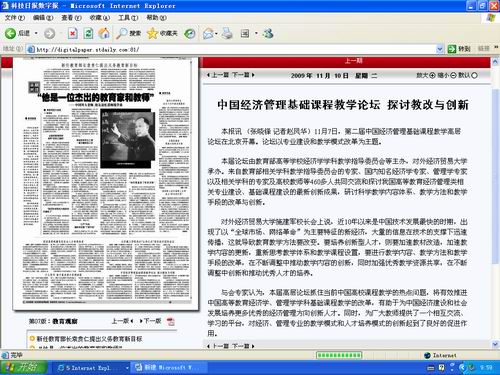The image size is (500, 375).
Task: Click the 第07版：教育观察 section label
Action: (x=53, y=321)
